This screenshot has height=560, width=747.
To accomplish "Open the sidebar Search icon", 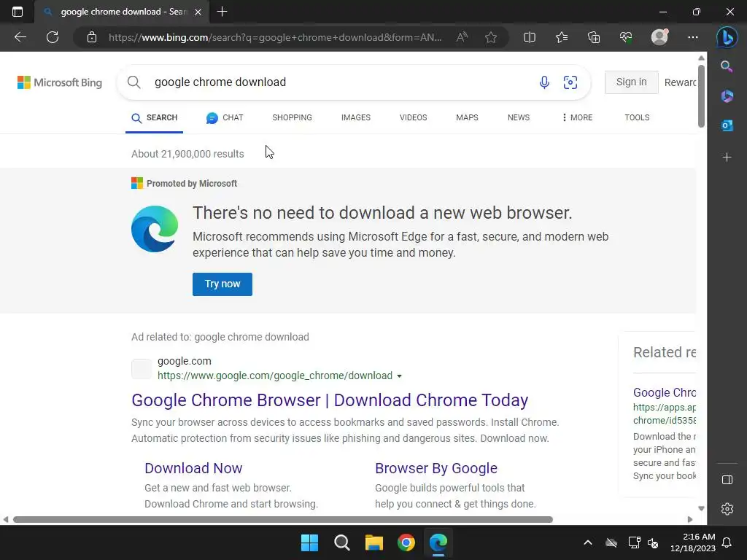I will coord(727,66).
